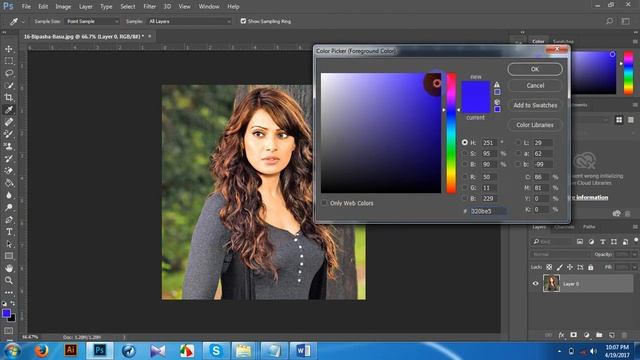Select the G green radio button

(464, 187)
